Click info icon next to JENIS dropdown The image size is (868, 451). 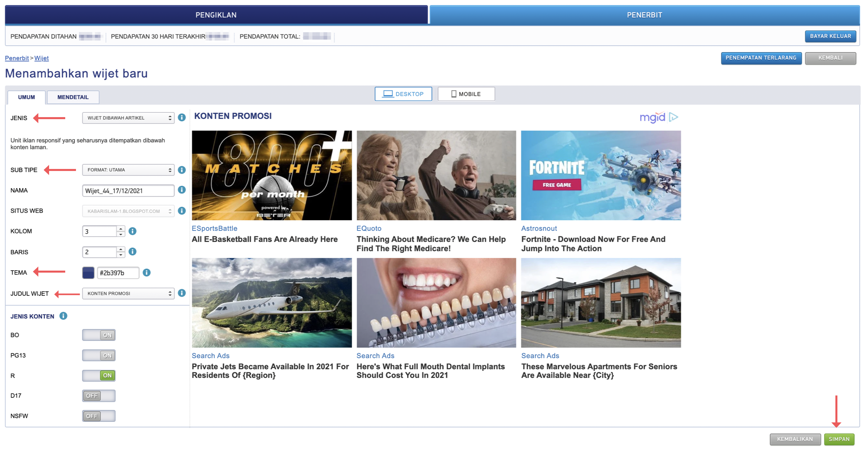click(182, 117)
